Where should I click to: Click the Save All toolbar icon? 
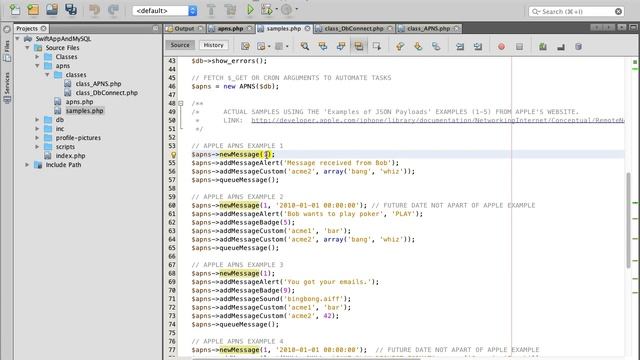[71, 9]
